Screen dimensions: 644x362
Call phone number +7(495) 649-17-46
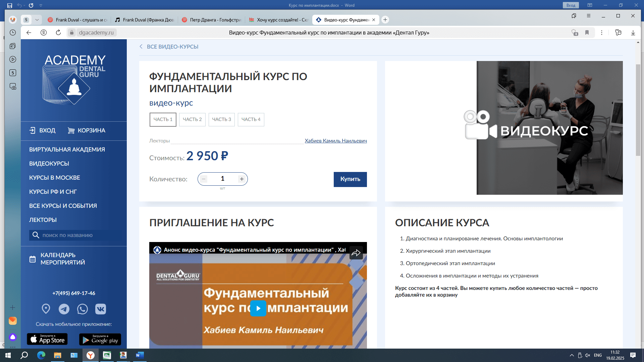(74, 293)
